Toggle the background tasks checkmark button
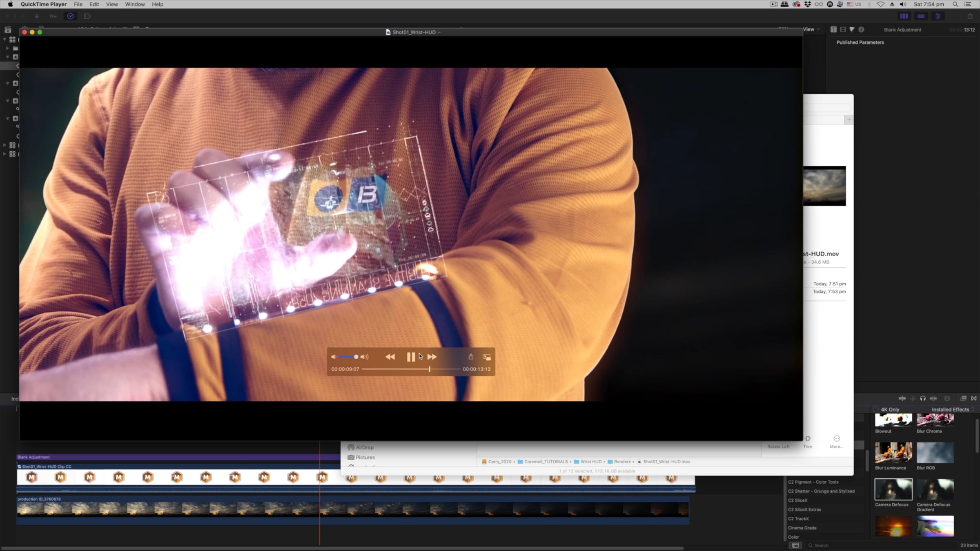The width and height of the screenshot is (980, 551). pos(71,16)
